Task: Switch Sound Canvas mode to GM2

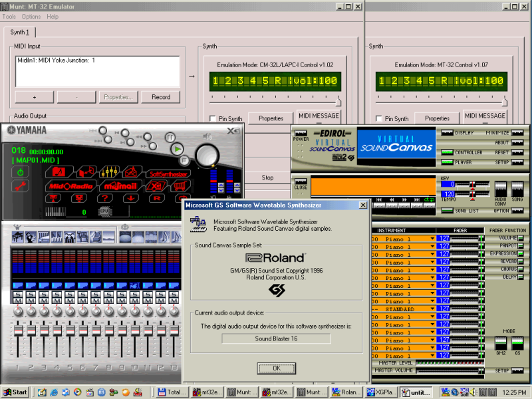Action: [501, 344]
